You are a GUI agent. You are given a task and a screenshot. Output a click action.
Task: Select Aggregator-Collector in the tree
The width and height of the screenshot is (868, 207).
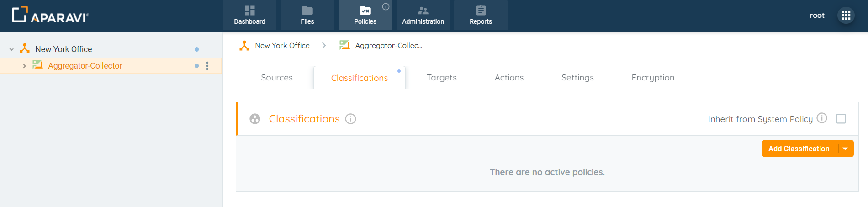85,66
